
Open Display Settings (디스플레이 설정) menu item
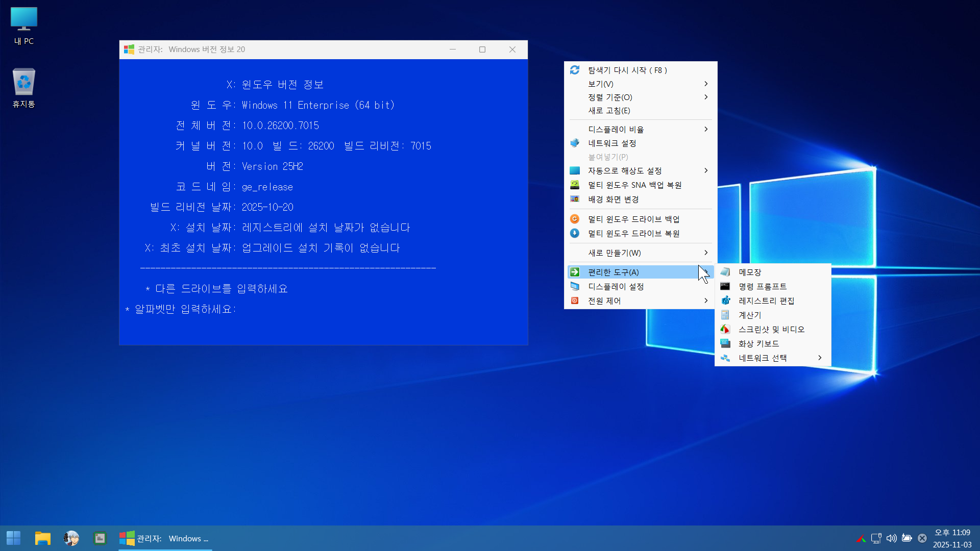tap(616, 287)
